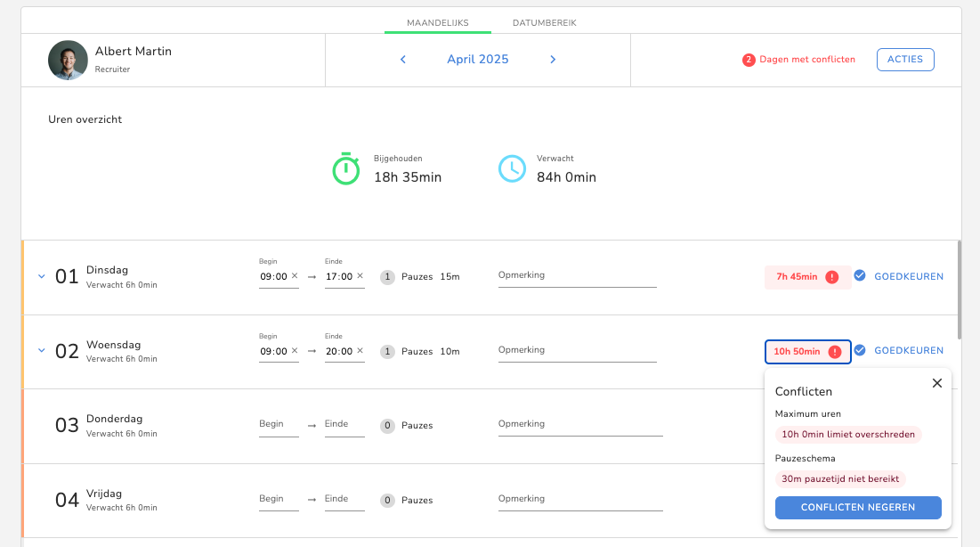The height and width of the screenshot is (547, 980).
Task: Click Conflicten negeren button
Action: [x=858, y=508]
